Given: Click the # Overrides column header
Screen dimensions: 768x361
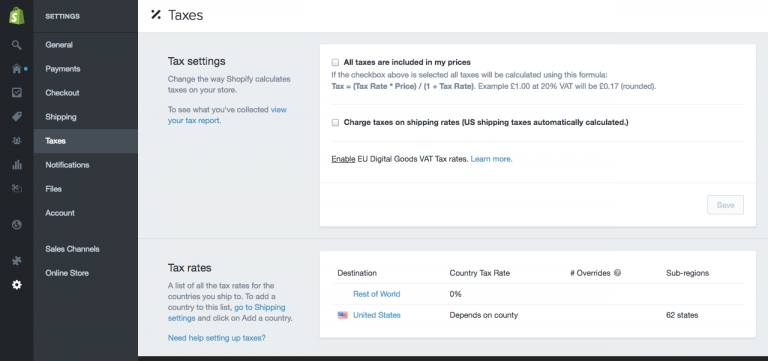Looking at the screenshot, I should pyautogui.click(x=590, y=273).
